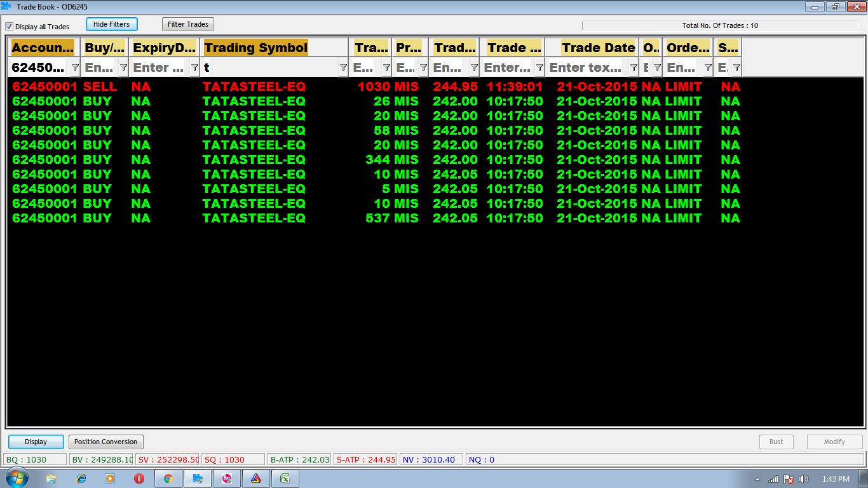This screenshot has height=488, width=868.
Task: Sort by Order type column header
Action: click(688, 48)
